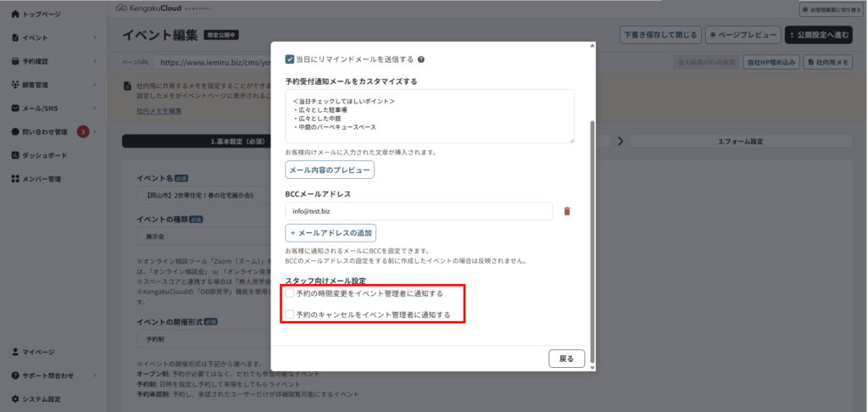This screenshot has width=868, height=412.
Task: Click 下書き保存して閉じる button
Action: pos(660,35)
